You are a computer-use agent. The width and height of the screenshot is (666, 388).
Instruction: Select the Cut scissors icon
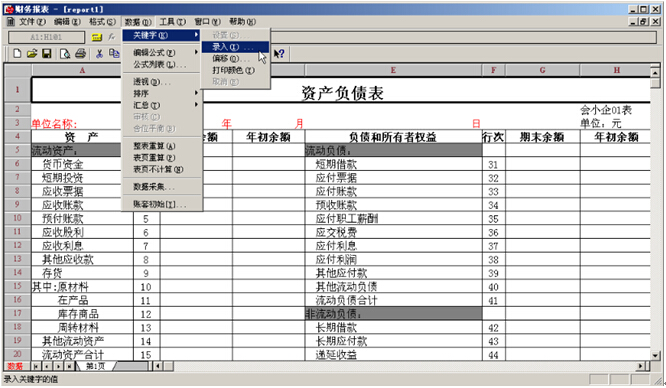point(99,54)
